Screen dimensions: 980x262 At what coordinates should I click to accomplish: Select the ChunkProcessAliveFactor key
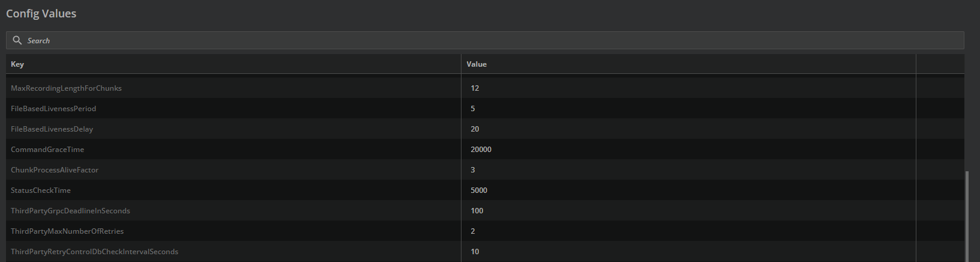55,170
